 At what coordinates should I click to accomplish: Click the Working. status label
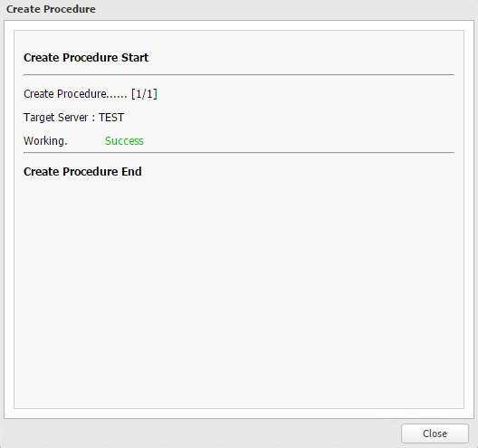point(45,141)
